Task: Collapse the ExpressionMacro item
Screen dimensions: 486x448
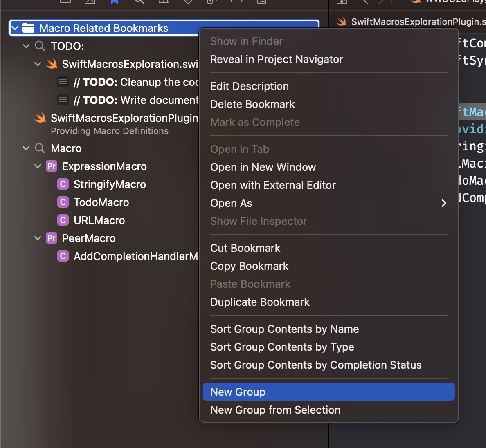Action: click(38, 166)
